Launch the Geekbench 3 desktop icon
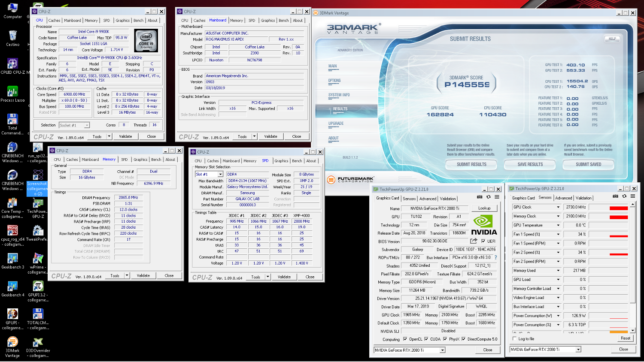 [12, 261]
